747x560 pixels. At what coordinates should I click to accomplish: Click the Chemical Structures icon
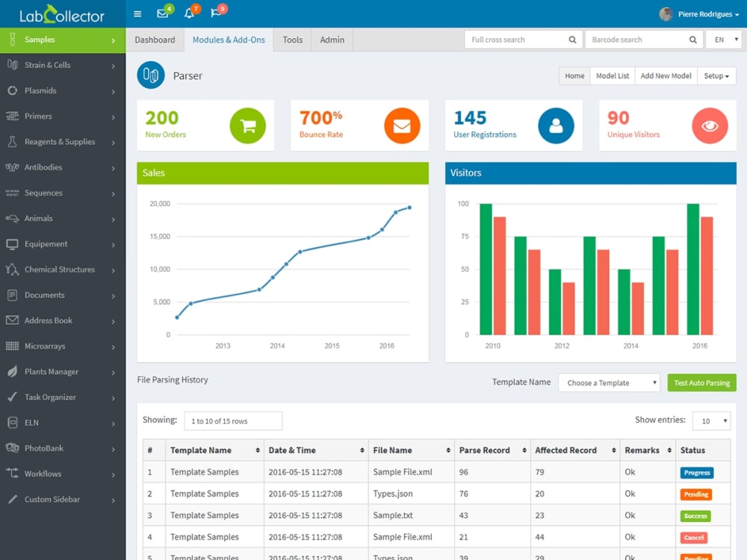pos(13,270)
